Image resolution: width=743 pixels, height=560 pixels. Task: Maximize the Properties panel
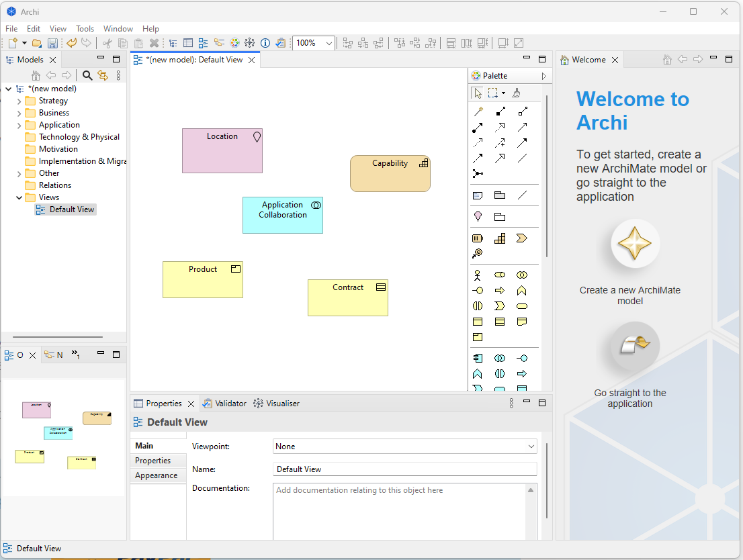coord(542,403)
